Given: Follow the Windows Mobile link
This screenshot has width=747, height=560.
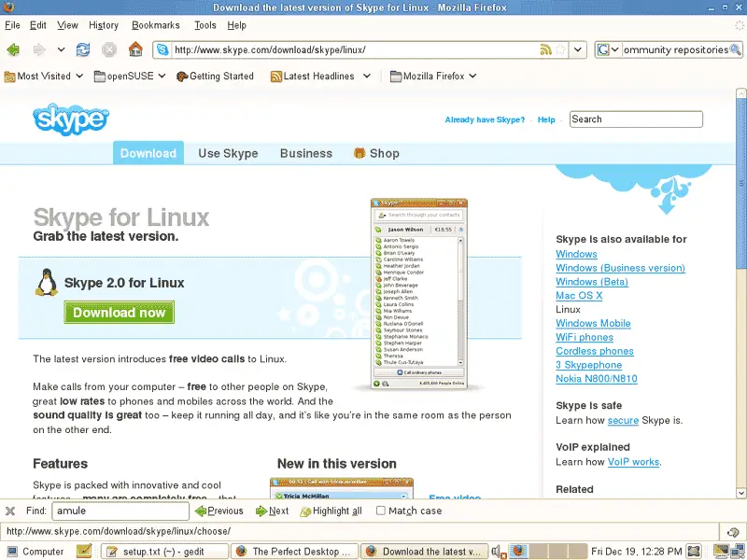Looking at the screenshot, I should (x=593, y=323).
